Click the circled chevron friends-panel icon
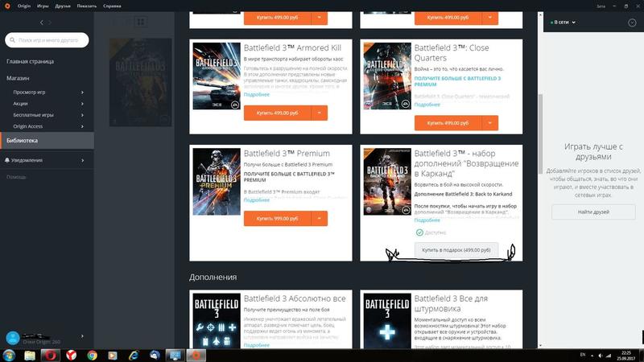Viewport: 644px width, 362px height. pyautogui.click(x=632, y=23)
